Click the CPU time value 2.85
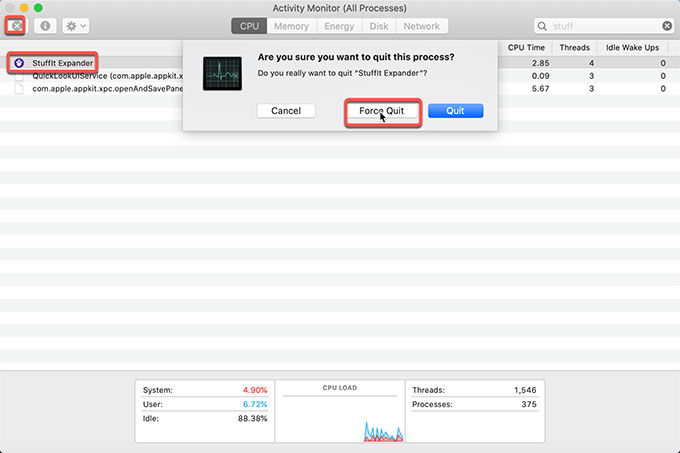The image size is (680, 453). (540, 63)
